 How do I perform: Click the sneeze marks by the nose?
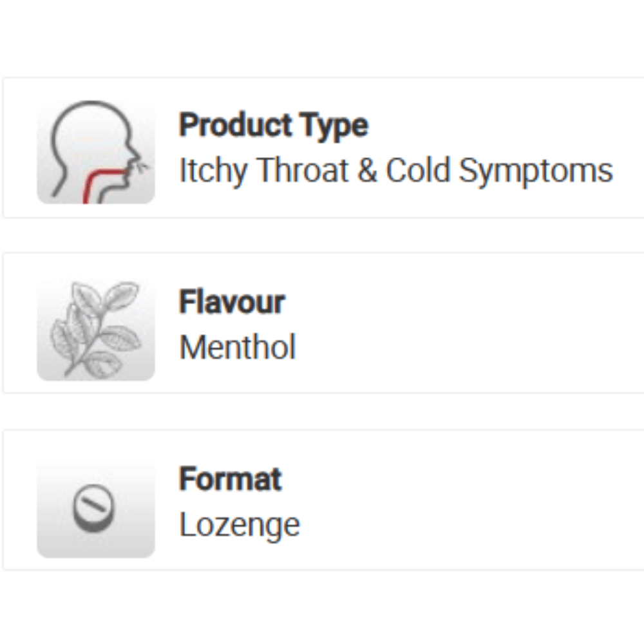point(143,166)
